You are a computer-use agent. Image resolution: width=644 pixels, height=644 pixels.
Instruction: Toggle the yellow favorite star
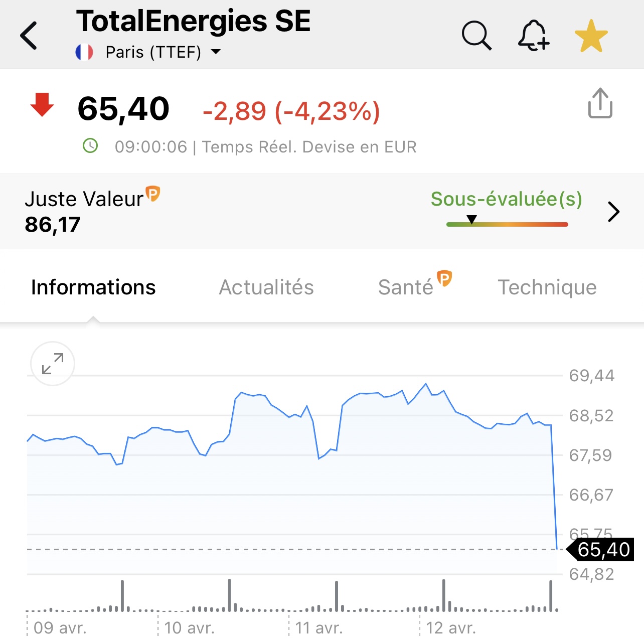(591, 36)
